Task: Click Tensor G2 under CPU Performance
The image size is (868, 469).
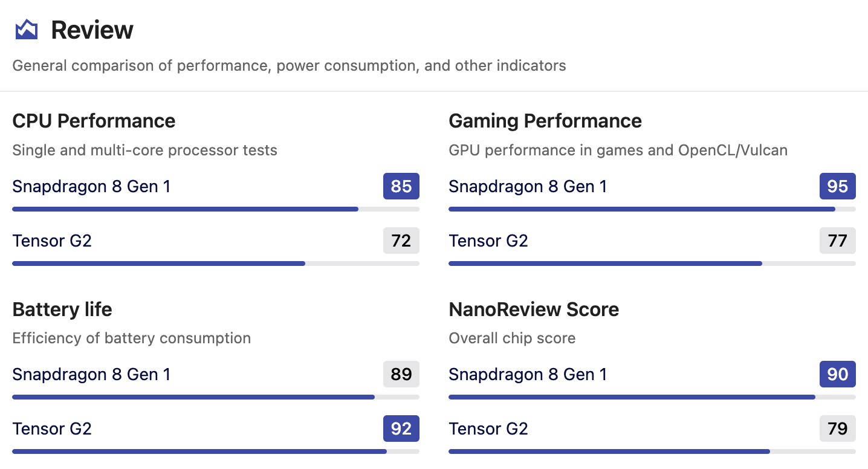Action: tap(52, 241)
